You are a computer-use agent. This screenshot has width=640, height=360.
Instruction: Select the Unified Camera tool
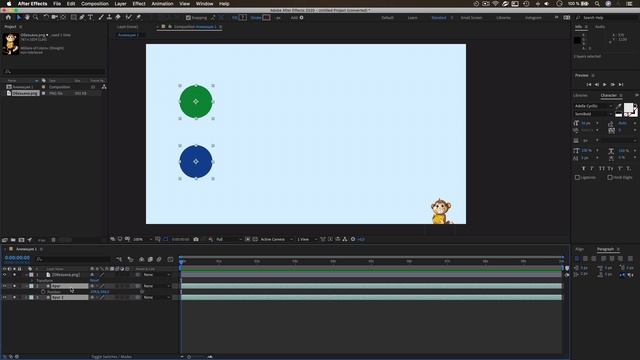pyautogui.click(x=54, y=18)
